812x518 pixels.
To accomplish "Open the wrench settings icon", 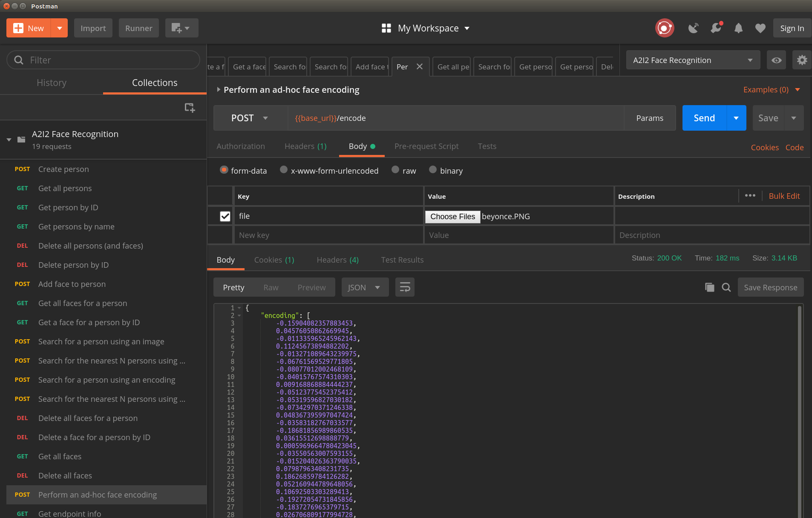I will pos(716,28).
